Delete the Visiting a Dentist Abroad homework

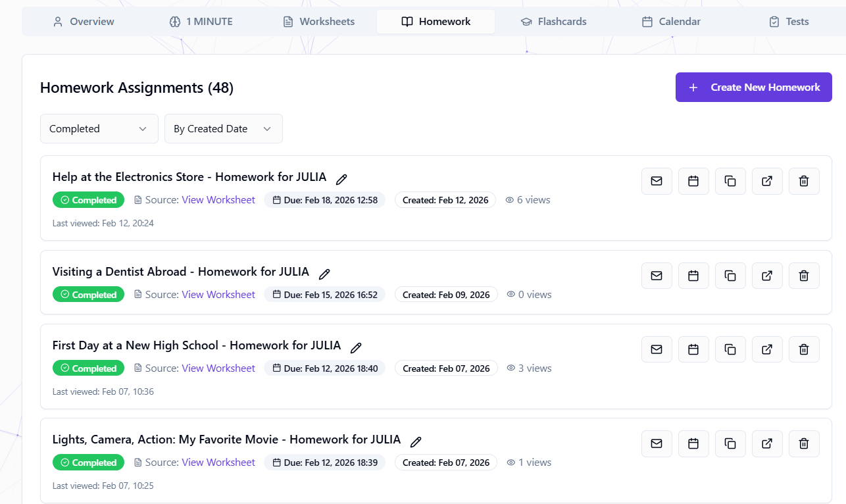click(x=804, y=276)
